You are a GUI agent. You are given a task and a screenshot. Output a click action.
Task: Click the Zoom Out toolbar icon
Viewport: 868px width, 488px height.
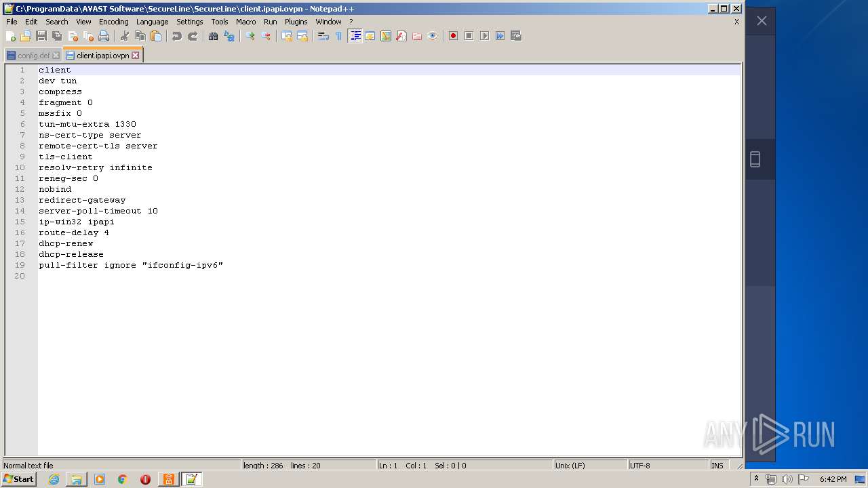pos(266,36)
